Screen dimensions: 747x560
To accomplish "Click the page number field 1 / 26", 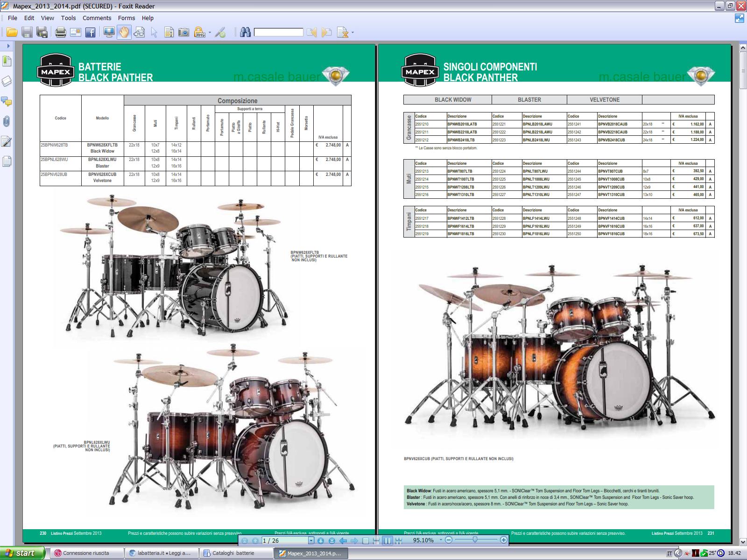I will tap(284, 540).
